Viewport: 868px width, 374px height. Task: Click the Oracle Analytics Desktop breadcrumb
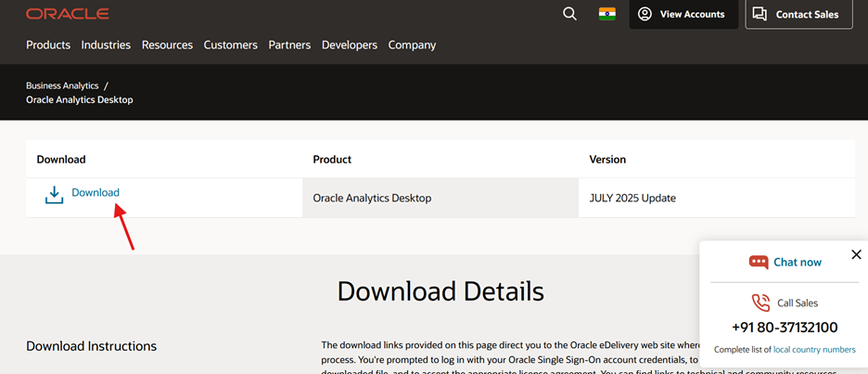coord(80,99)
